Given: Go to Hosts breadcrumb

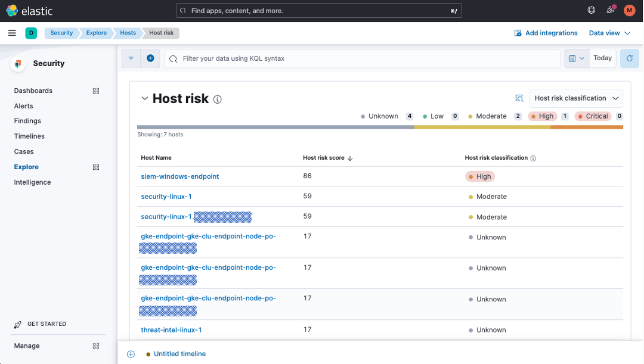Looking at the screenshot, I should pos(128,33).
